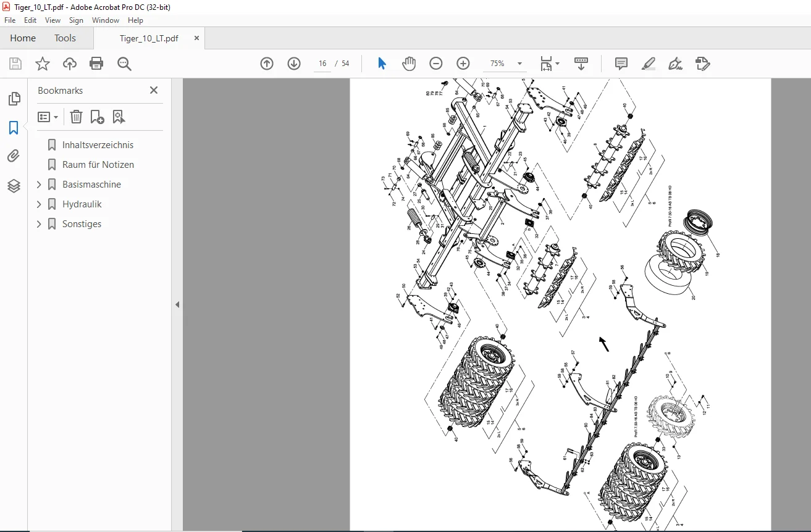This screenshot has height=532, width=811.
Task: Open the Sign document tool
Action: pos(675,64)
